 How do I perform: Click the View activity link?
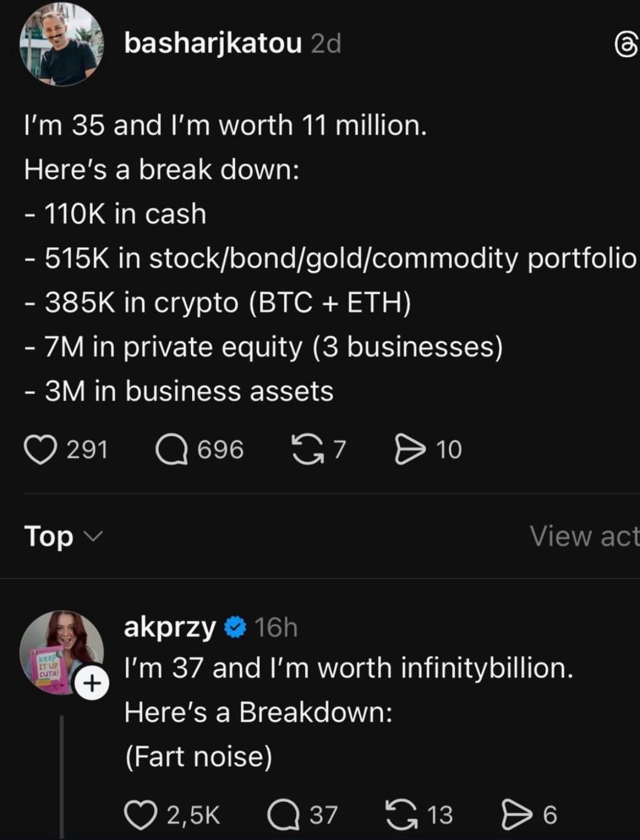(584, 536)
